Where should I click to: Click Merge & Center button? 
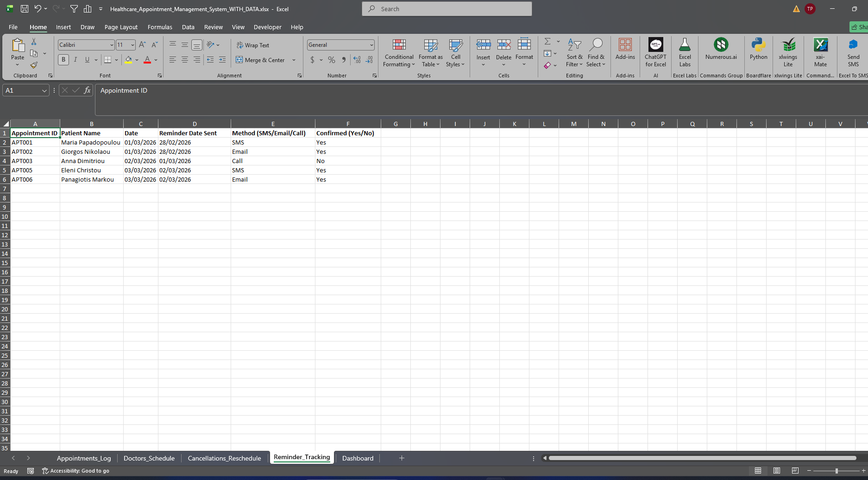click(261, 60)
